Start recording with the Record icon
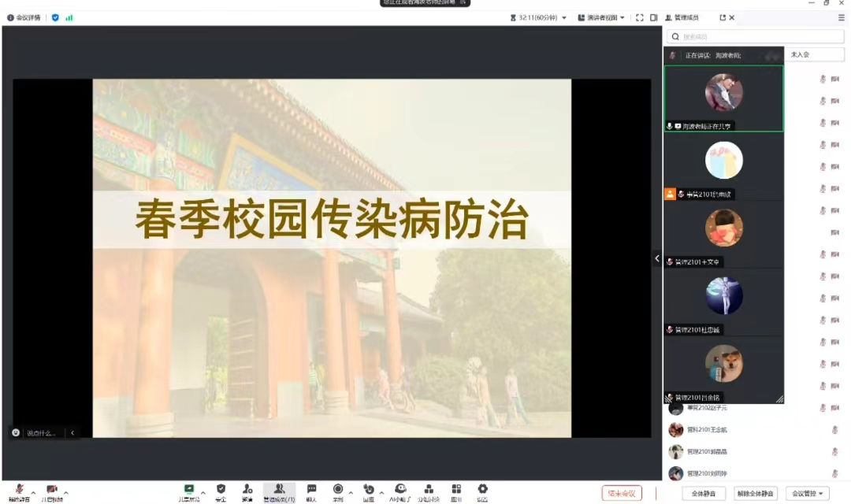The height and width of the screenshot is (504, 851). tap(338, 491)
